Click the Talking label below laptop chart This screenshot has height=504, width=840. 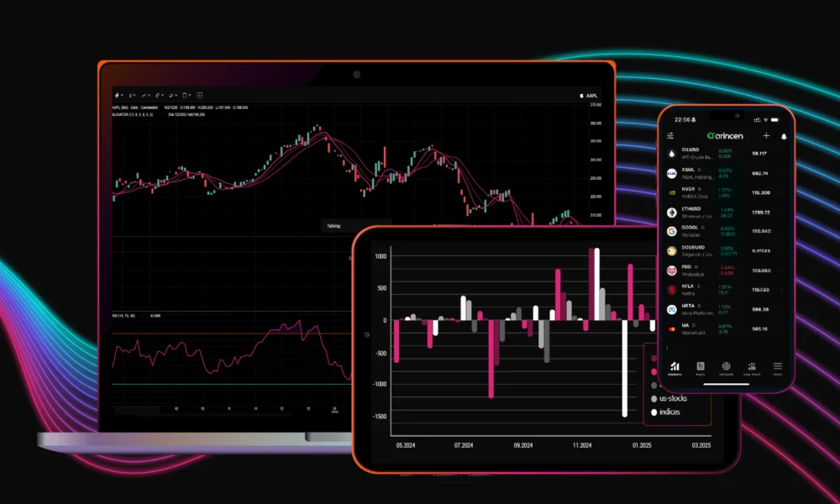(333, 226)
